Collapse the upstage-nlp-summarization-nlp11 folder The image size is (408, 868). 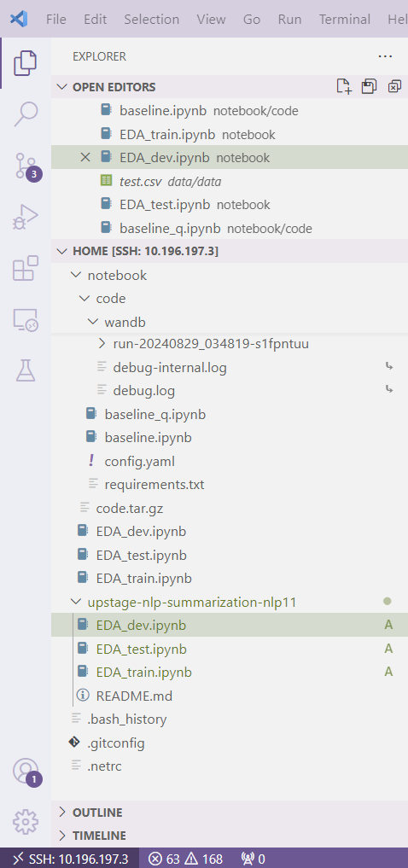click(x=76, y=602)
